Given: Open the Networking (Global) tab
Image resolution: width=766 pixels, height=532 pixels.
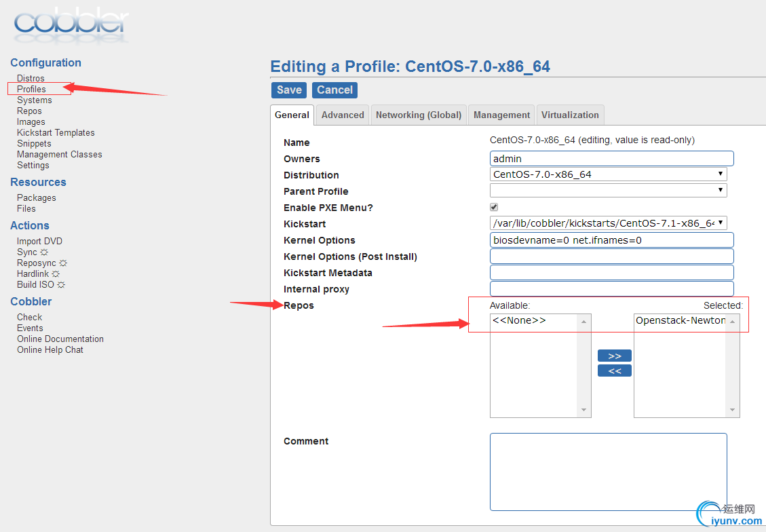Looking at the screenshot, I should point(419,115).
